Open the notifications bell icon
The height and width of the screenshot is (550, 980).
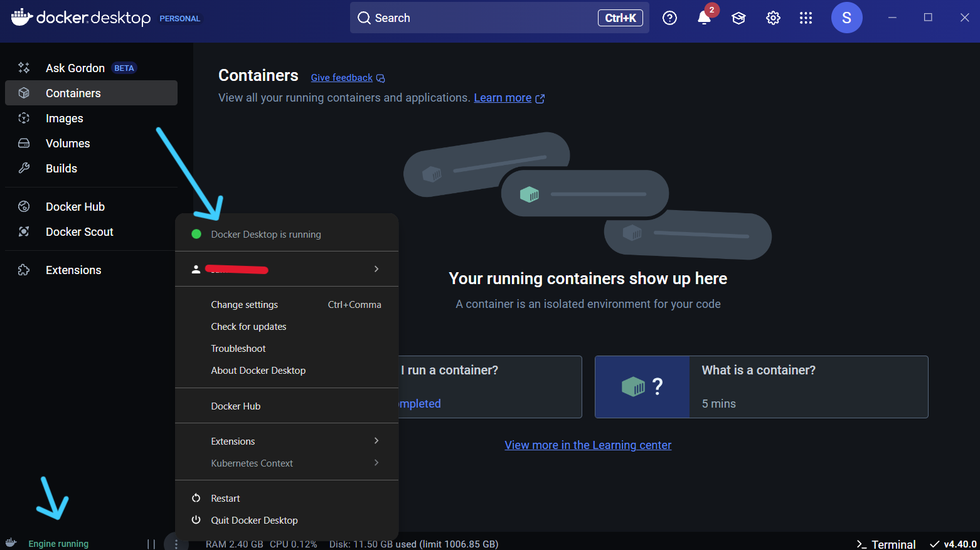(705, 18)
